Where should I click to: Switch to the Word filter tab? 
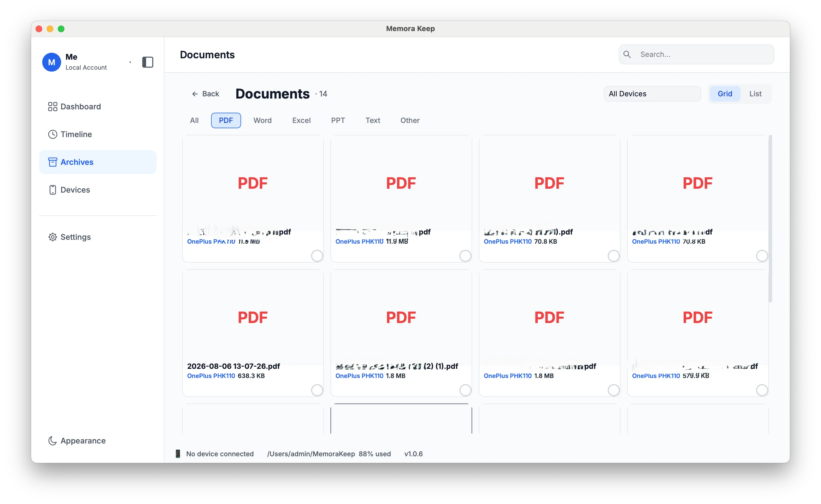click(262, 120)
